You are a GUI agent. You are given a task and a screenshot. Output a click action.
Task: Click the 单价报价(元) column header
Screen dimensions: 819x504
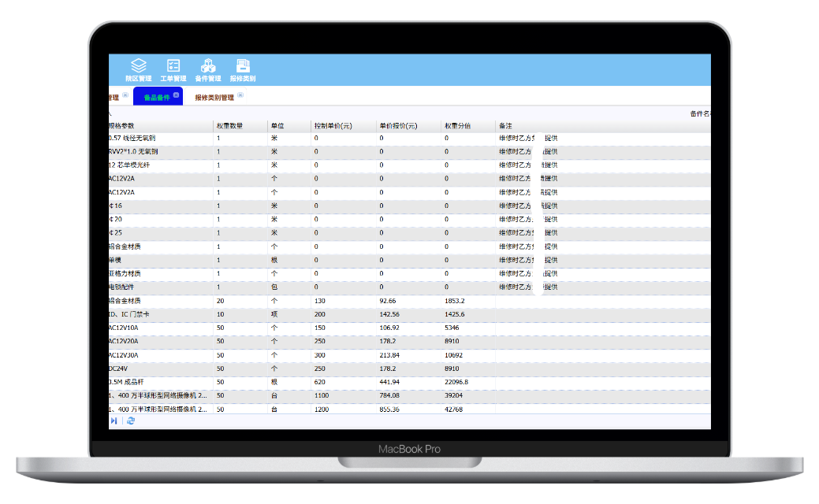[398, 126]
